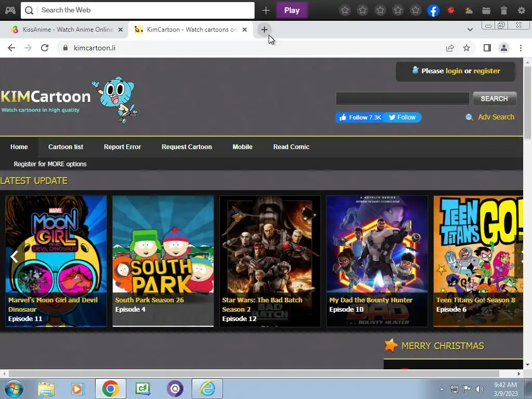The height and width of the screenshot is (399, 532).
Task: Click the padlock site info icon
Action: pyautogui.click(x=65, y=48)
